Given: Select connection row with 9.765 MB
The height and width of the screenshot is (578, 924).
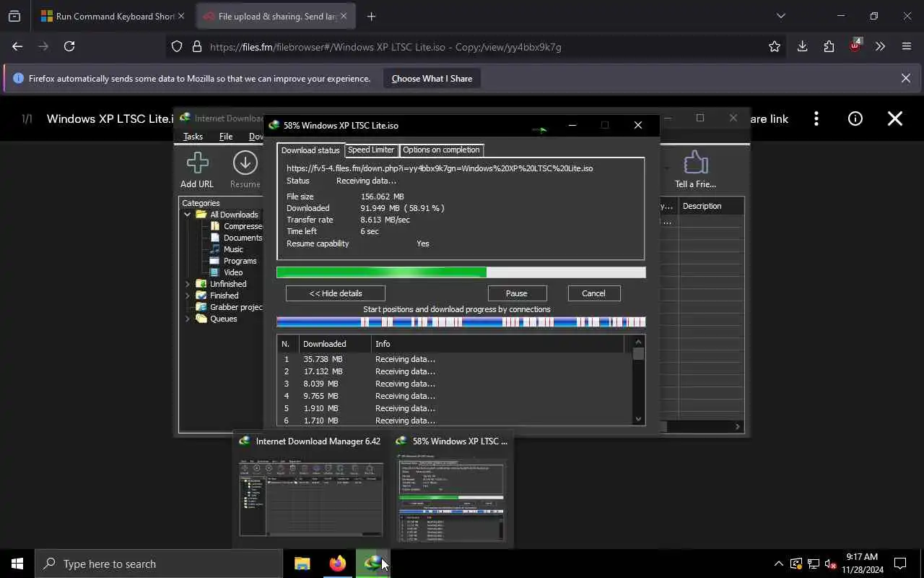Looking at the screenshot, I should click(455, 396).
